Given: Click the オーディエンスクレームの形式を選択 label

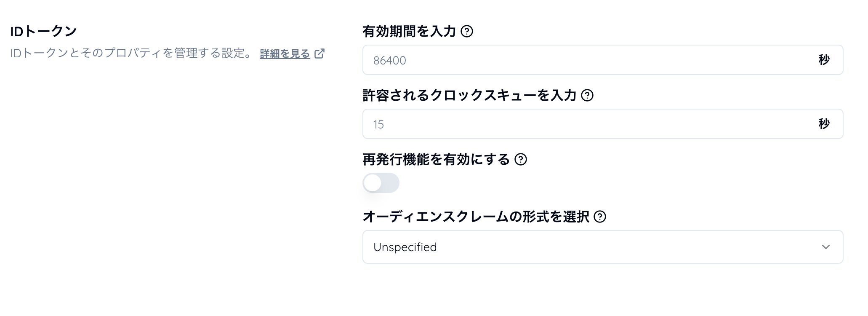Looking at the screenshot, I should [x=476, y=217].
